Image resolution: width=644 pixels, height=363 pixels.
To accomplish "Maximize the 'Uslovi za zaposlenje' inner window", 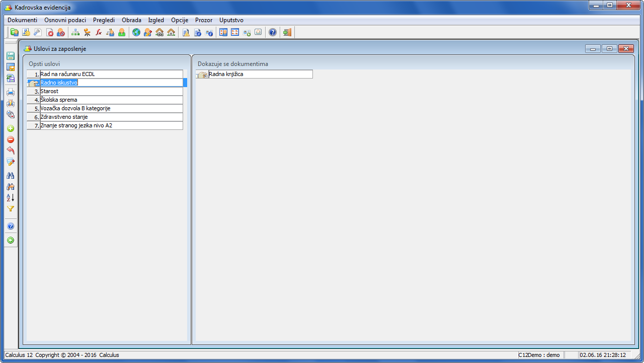I will [x=609, y=49].
